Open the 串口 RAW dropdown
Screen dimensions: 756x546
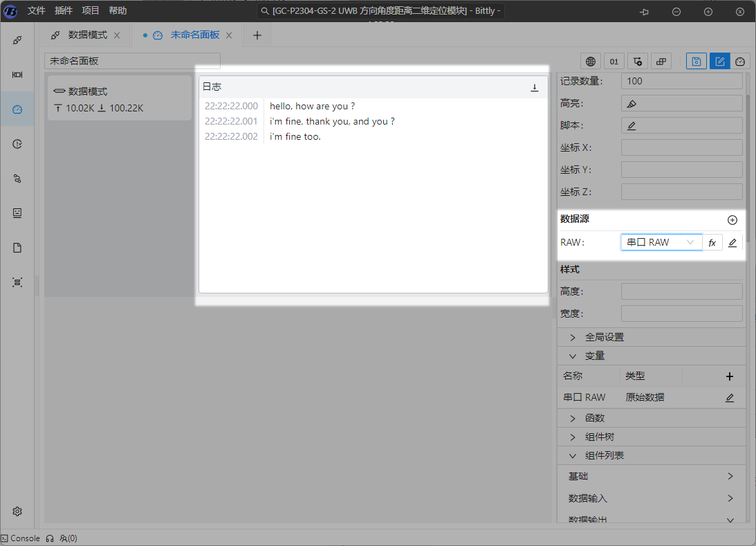[x=661, y=242]
